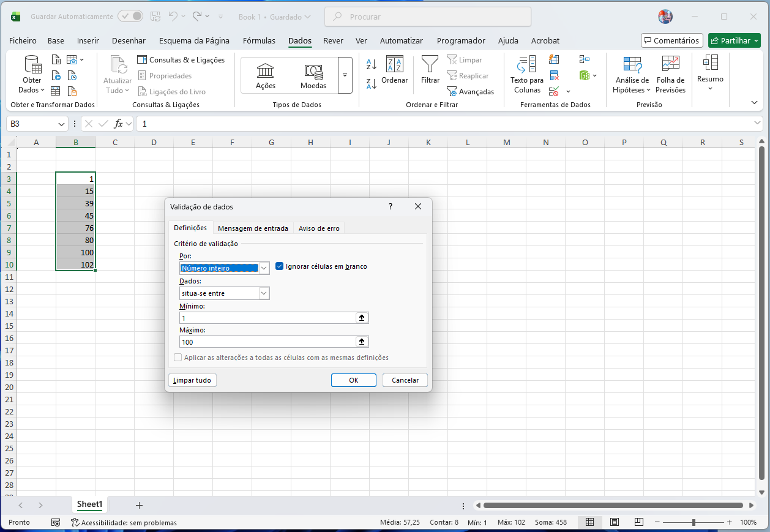770x532 pixels.
Task: Click the zoom level slider
Action: [693, 522]
